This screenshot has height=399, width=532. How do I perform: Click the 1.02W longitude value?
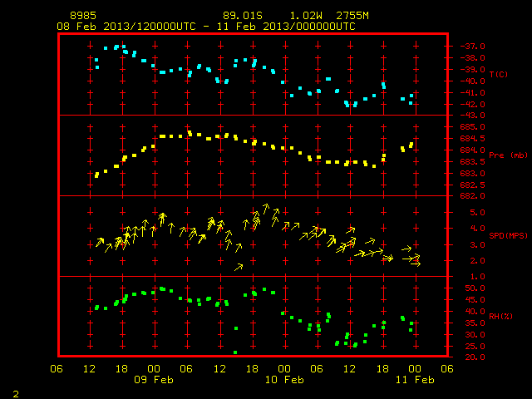tap(306, 16)
